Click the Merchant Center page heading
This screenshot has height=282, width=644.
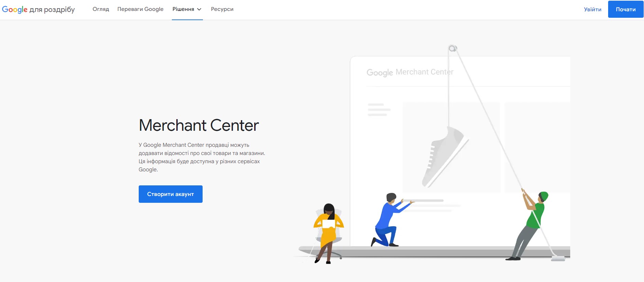coord(198,125)
